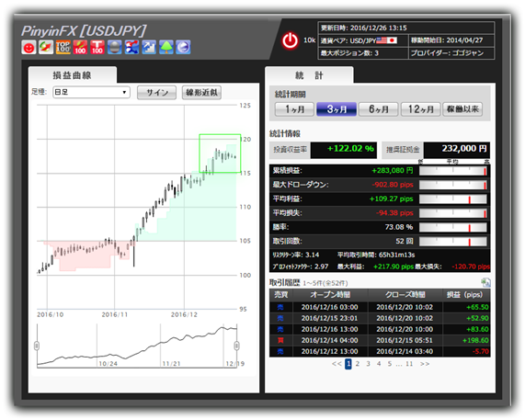Click the staircase arrow badge icon

coord(149,47)
